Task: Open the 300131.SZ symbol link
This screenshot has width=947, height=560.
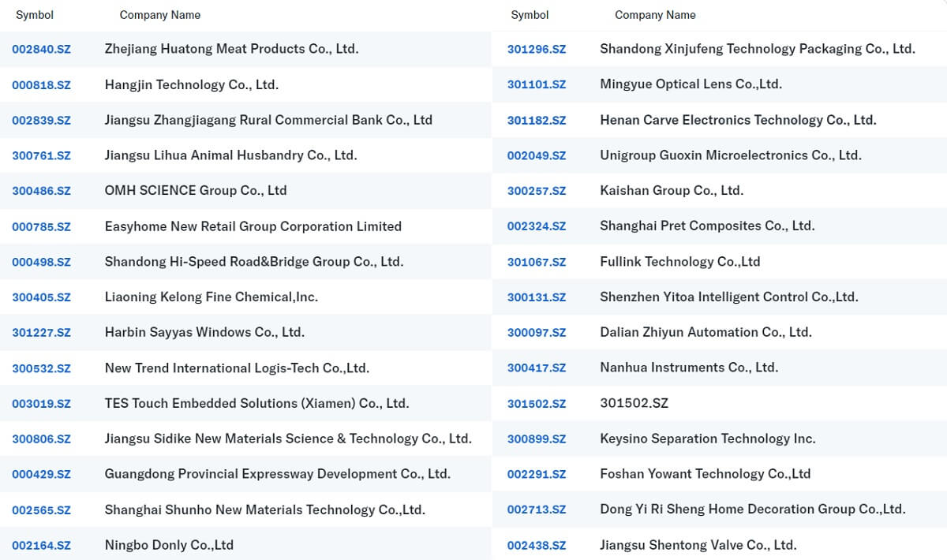Action: coord(537,297)
